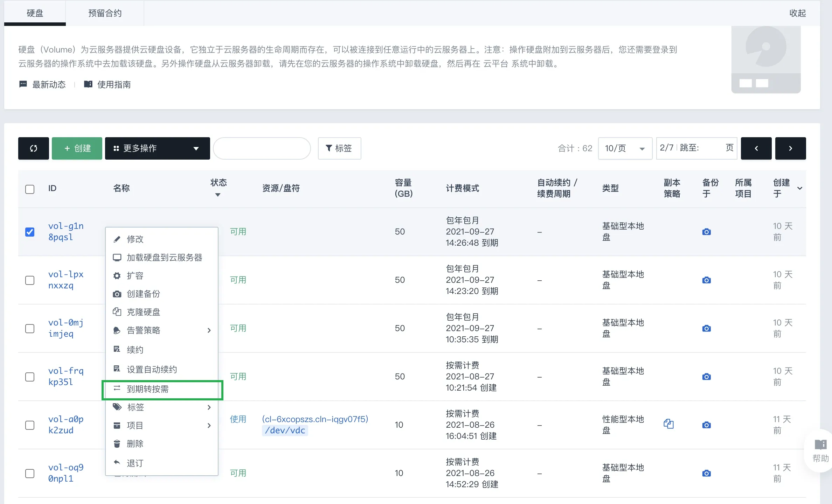Click the camera backup icon for vol-frqkp35l
The height and width of the screenshot is (504, 832).
[707, 377]
